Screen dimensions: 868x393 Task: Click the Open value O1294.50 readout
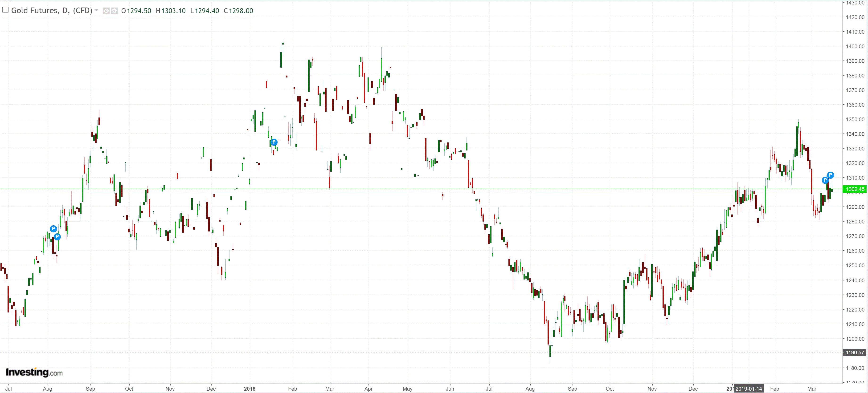point(136,11)
